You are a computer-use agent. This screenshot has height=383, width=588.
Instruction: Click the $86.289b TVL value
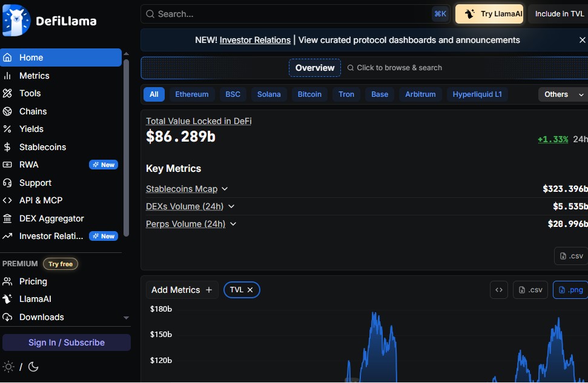pyautogui.click(x=180, y=136)
